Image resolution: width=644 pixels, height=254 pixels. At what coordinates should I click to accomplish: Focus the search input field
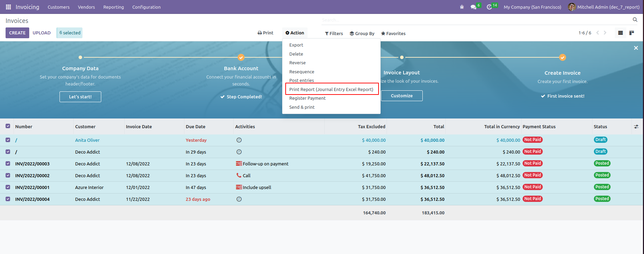click(476, 20)
